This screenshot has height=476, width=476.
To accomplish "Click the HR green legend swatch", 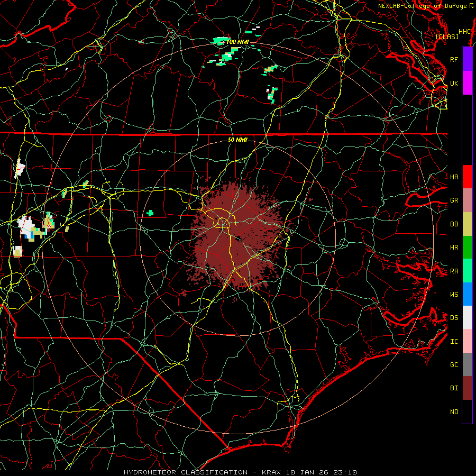I will [467, 248].
